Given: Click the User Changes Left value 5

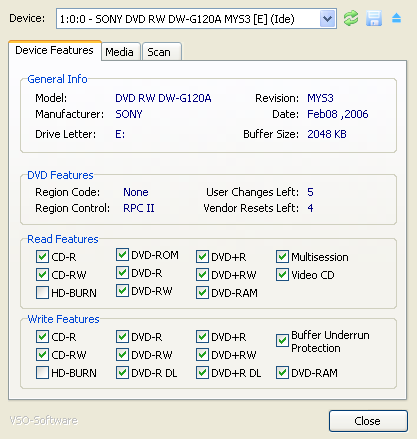Looking at the screenshot, I should tap(310, 192).
